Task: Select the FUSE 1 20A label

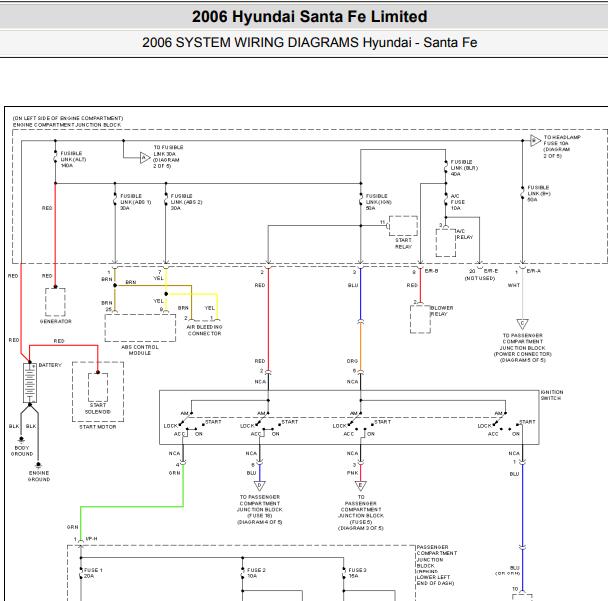Action: [93, 573]
